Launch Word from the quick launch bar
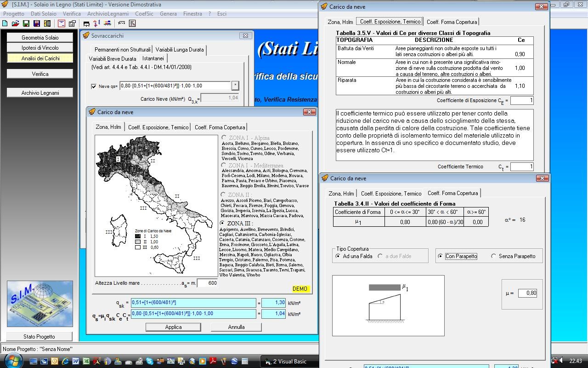Image resolution: width=588 pixels, height=368 pixels. pyautogui.click(x=76, y=361)
